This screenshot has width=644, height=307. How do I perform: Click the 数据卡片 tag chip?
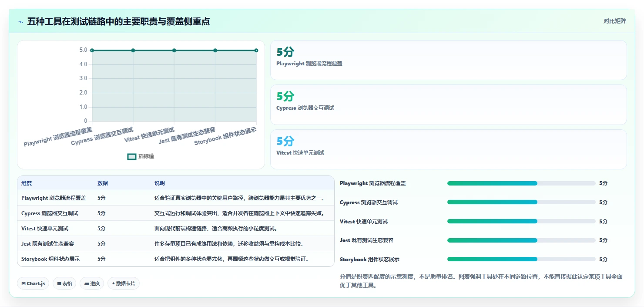124,283
